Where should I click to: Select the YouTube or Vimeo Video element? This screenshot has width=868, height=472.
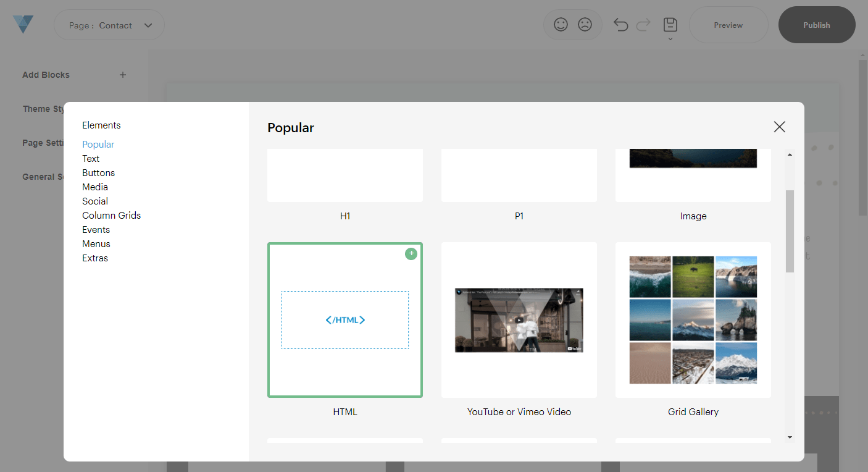point(519,319)
